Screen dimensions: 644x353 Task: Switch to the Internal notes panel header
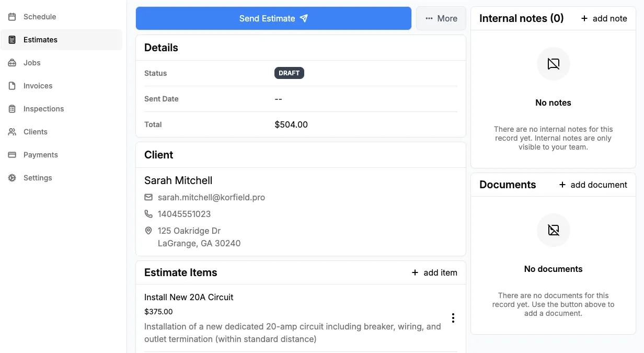click(521, 18)
